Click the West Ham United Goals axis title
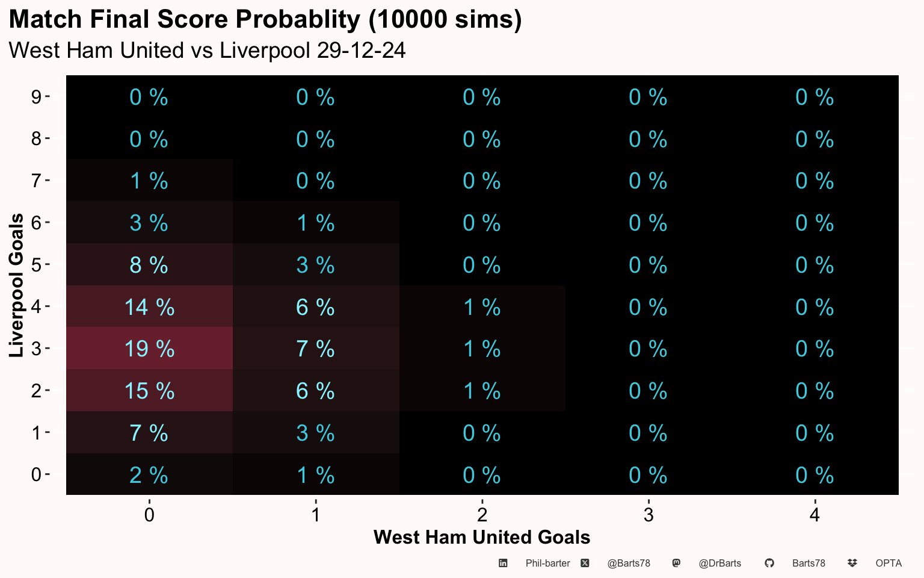This screenshot has width=924, height=578. 482,537
